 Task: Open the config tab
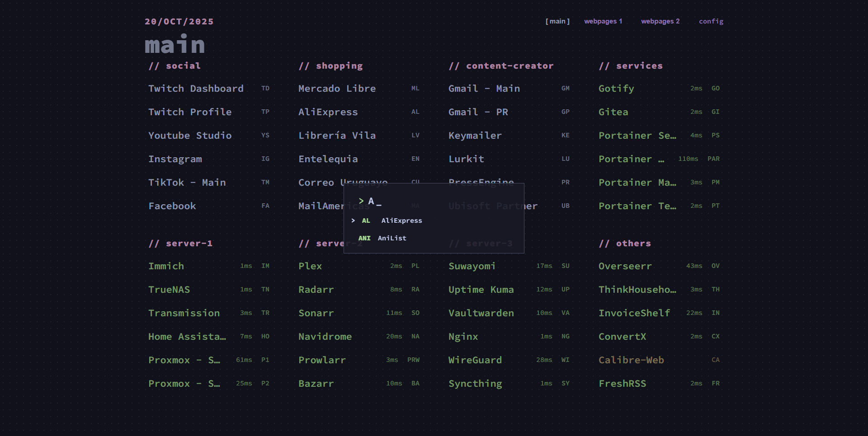click(x=711, y=21)
